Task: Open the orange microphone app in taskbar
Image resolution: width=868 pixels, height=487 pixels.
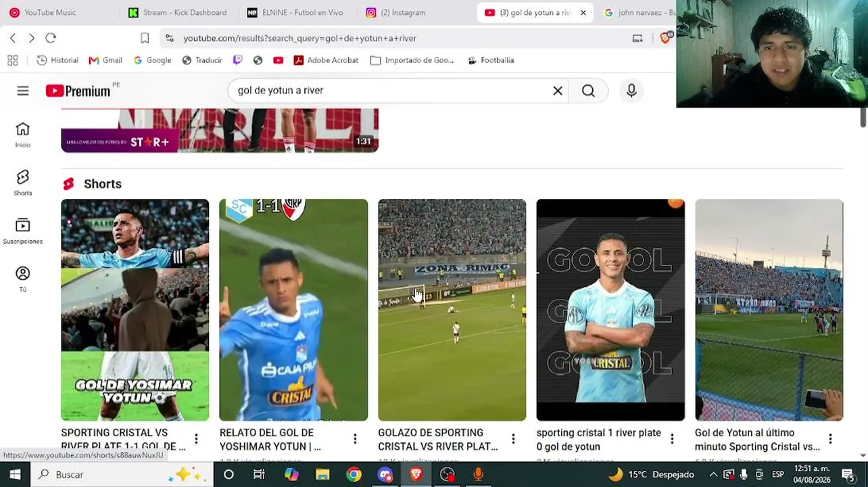Action: [478, 475]
